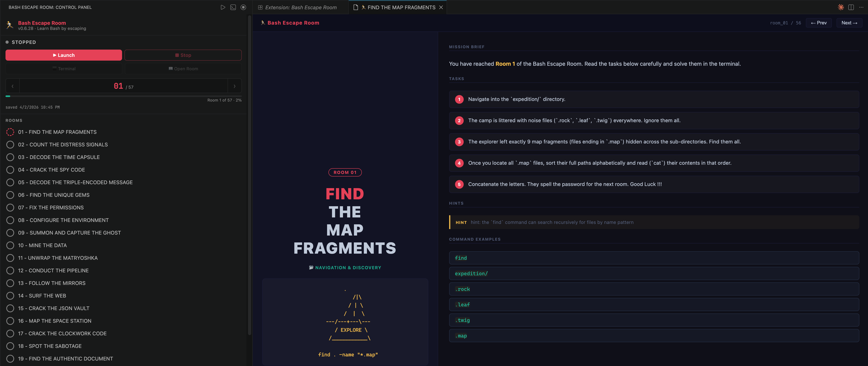This screenshot has height=366, width=868.
Task: Click the split editor layout icon
Action: point(851,7)
